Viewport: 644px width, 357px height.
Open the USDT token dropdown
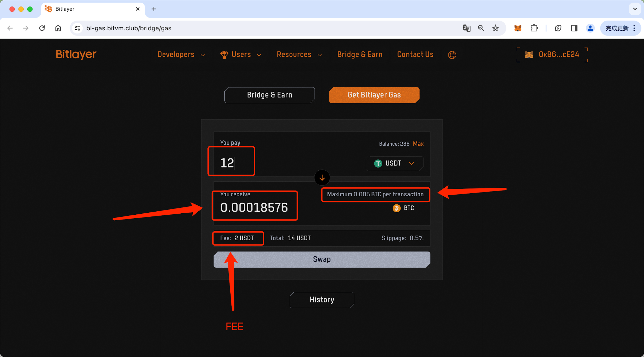[x=394, y=163]
